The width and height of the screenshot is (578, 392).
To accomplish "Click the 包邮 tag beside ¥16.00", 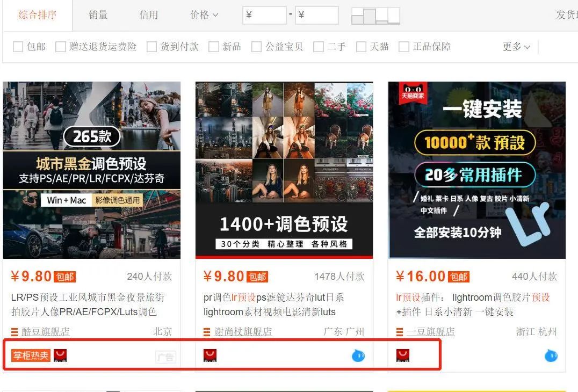I will pos(459,277).
